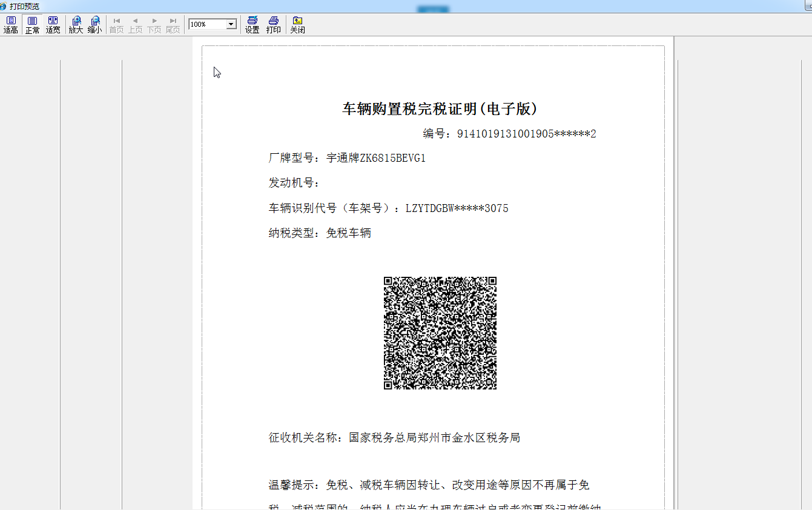Image resolution: width=812 pixels, height=510 pixels.
Task: Select the 适宽 fit-to-width view icon
Action: click(53, 24)
